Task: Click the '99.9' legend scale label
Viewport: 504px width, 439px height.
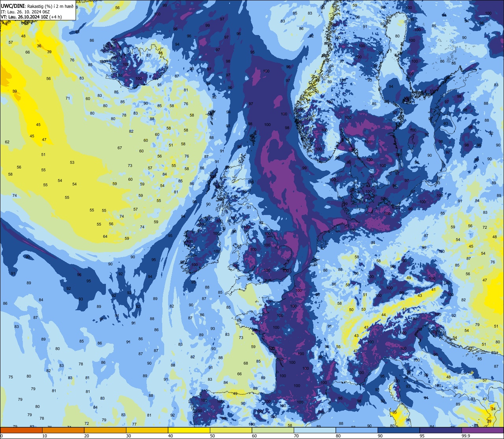Action: (x=466, y=436)
